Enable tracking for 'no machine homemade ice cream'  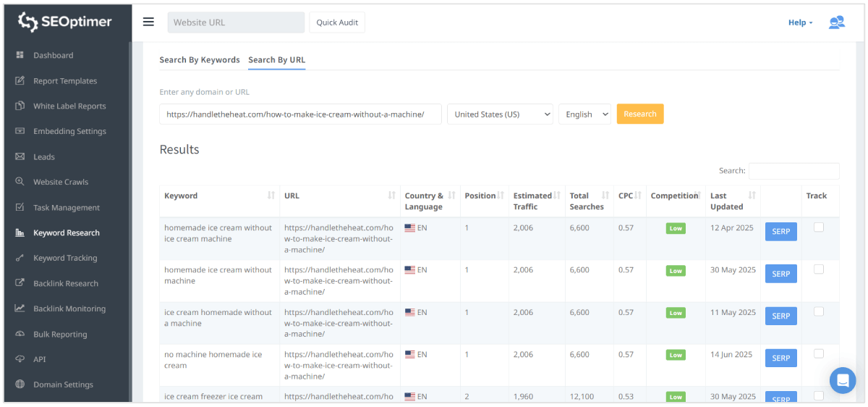coord(818,354)
